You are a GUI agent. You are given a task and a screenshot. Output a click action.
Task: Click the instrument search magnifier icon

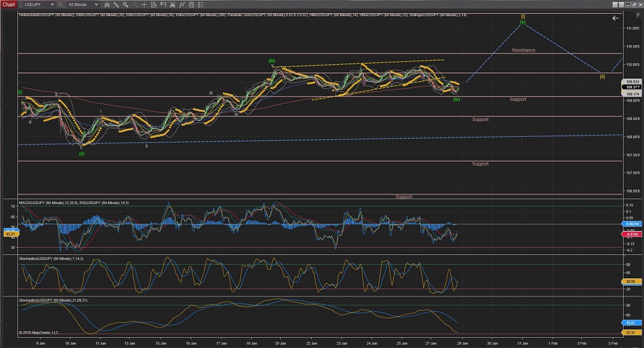61,5
